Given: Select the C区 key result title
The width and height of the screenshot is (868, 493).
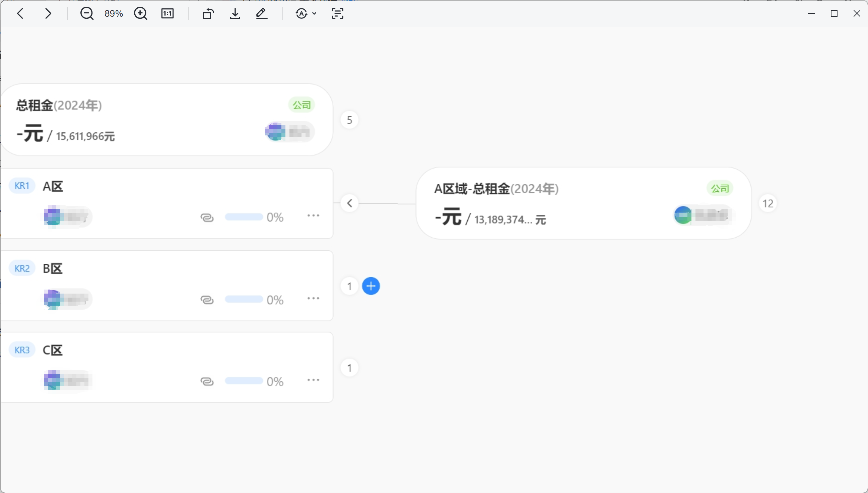Looking at the screenshot, I should pyautogui.click(x=53, y=350).
